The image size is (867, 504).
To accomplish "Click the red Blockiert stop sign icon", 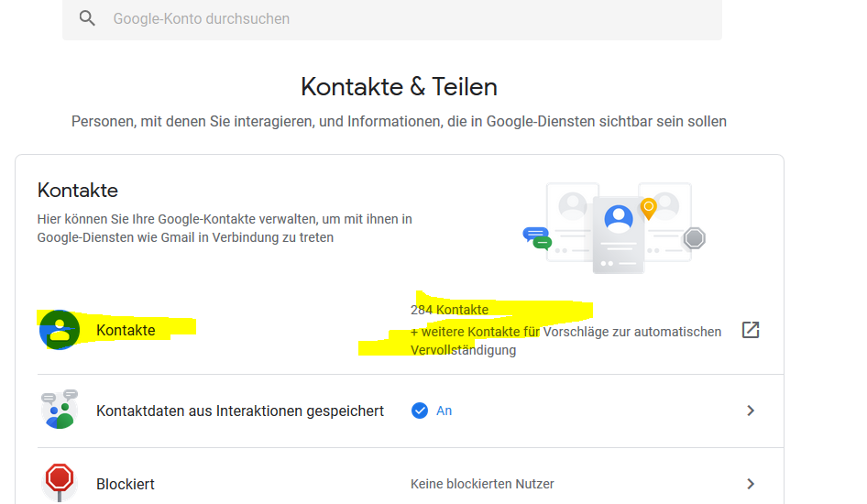I will 60,482.
